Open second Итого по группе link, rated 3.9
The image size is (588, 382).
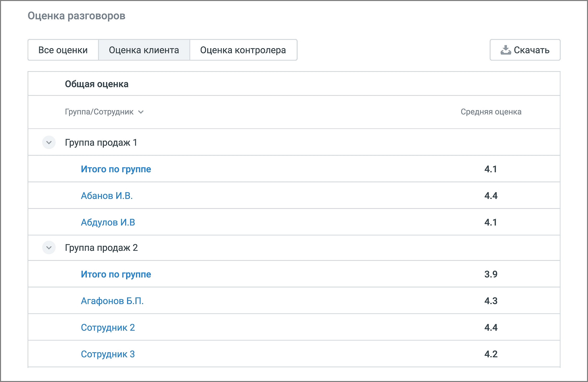point(116,274)
